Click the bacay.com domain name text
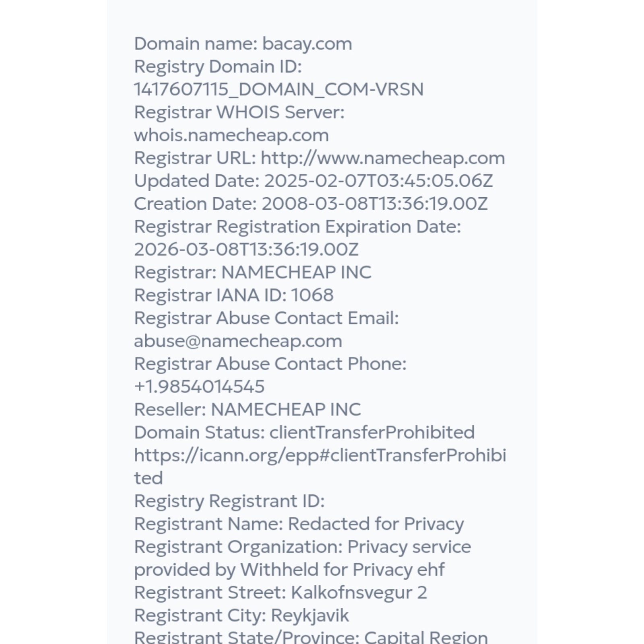This screenshot has width=644, height=644. point(307,44)
